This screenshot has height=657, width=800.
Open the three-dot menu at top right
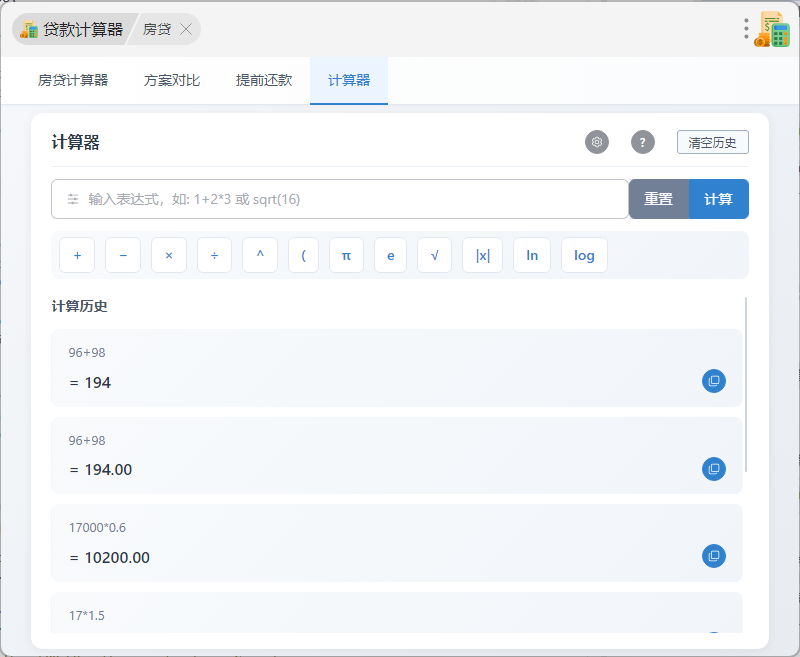click(746, 29)
